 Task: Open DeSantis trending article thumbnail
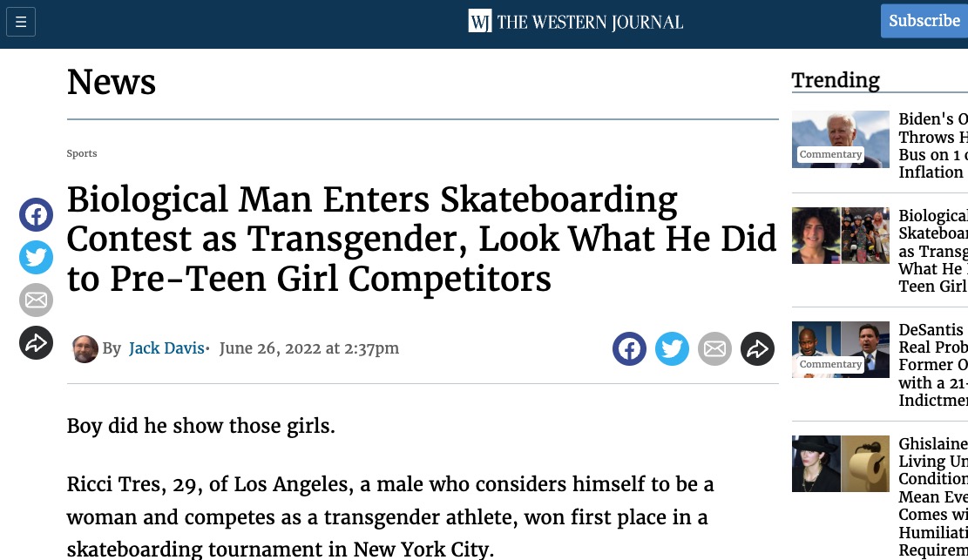[840, 349]
